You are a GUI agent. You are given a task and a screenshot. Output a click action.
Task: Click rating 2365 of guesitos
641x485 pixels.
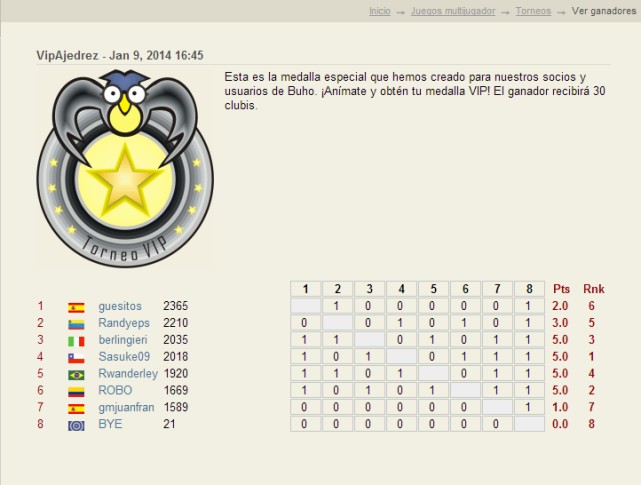[175, 306]
